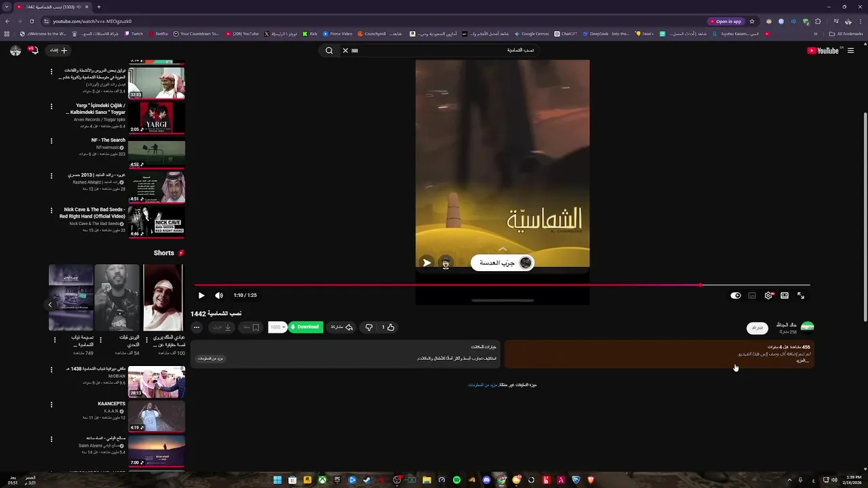Screen dimensions: 868x488
Task: Open options for Nick Cave Red Right Hand
Action: tap(51, 211)
